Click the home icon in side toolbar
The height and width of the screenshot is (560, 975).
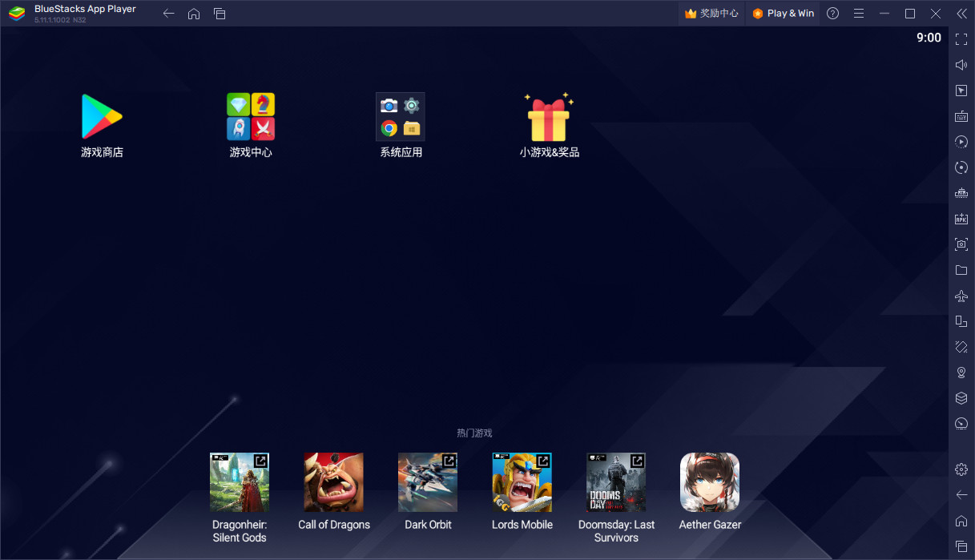point(961,521)
